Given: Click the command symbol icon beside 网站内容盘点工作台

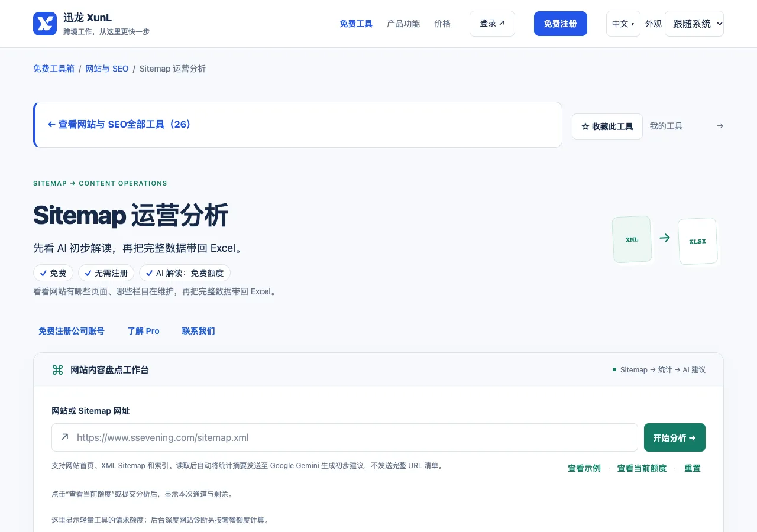Looking at the screenshot, I should 57,370.
